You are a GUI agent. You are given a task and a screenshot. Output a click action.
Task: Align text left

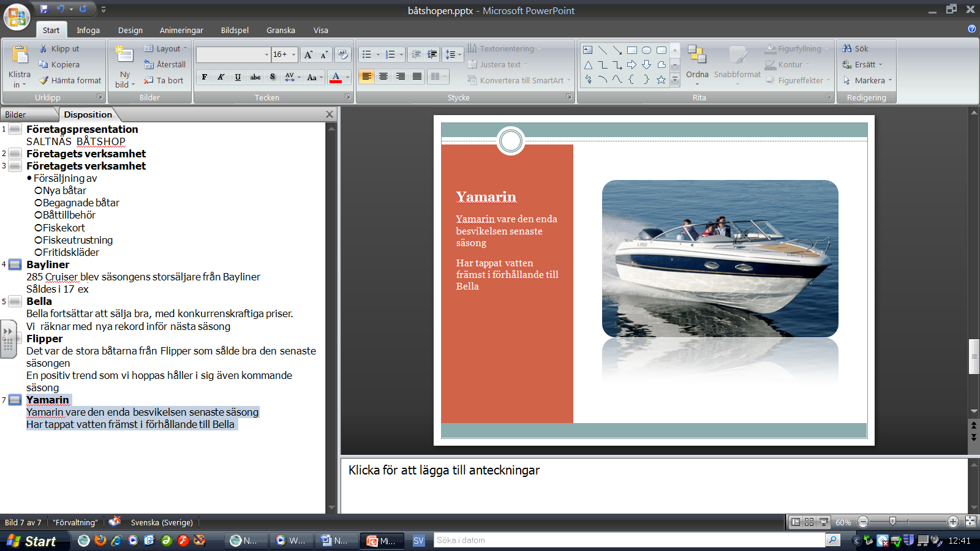366,77
